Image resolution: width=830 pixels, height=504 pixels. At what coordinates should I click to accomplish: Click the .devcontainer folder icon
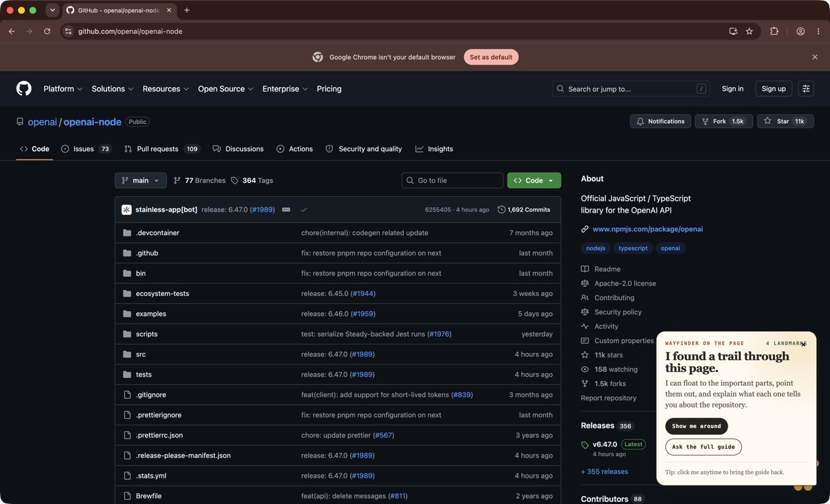click(127, 233)
